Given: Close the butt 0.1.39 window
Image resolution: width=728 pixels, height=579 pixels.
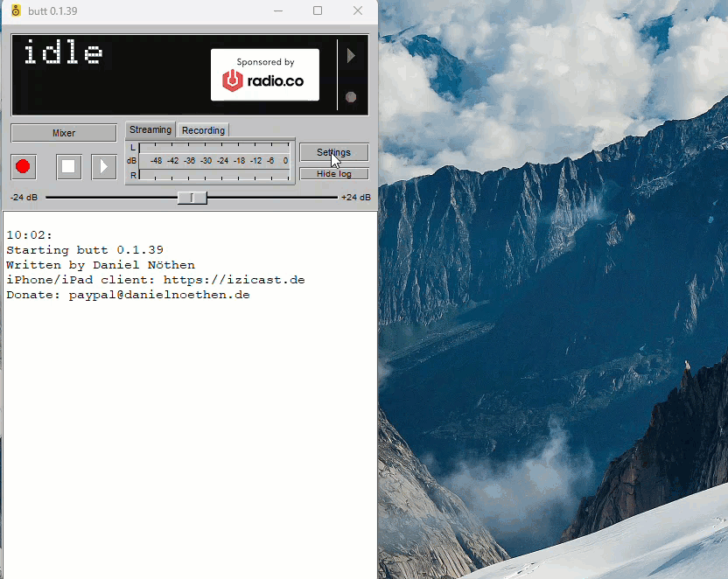Looking at the screenshot, I should pyautogui.click(x=358, y=10).
